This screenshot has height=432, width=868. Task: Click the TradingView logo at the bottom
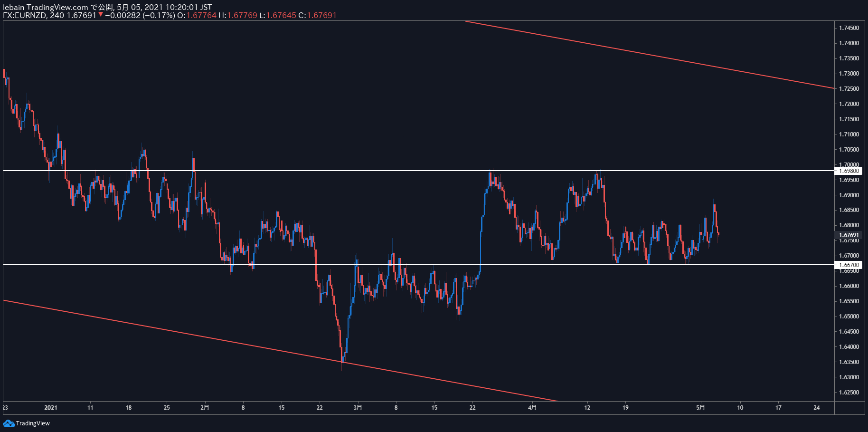[26, 423]
